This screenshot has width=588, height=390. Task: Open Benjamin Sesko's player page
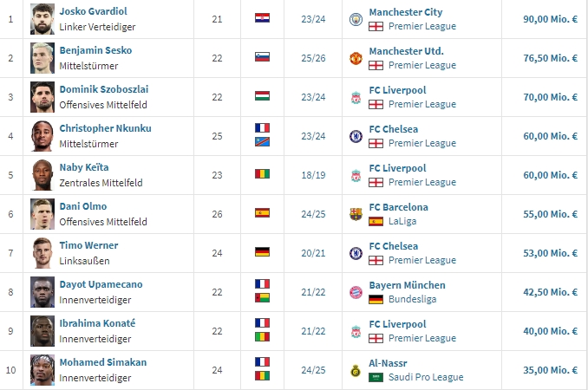coord(95,51)
